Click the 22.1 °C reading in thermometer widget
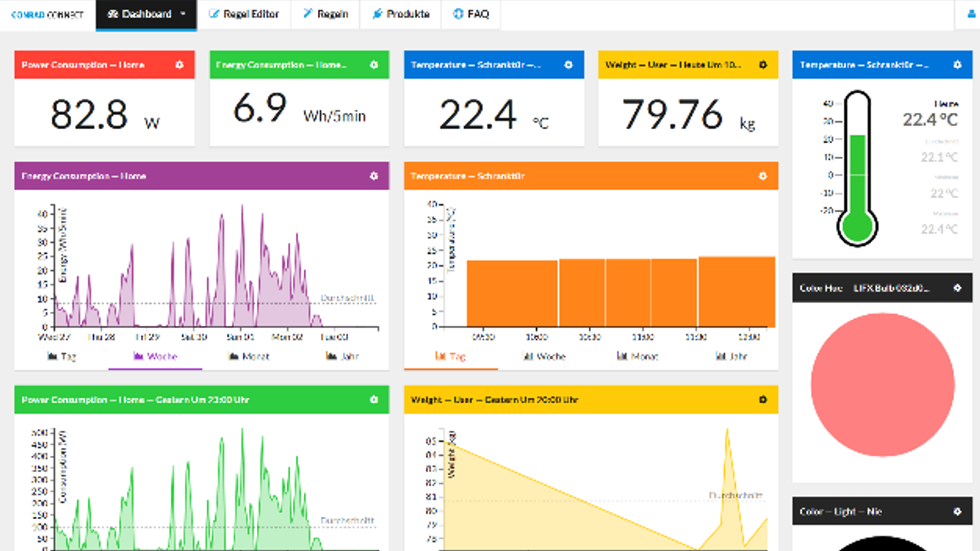This screenshot has height=551, width=980. point(939,157)
